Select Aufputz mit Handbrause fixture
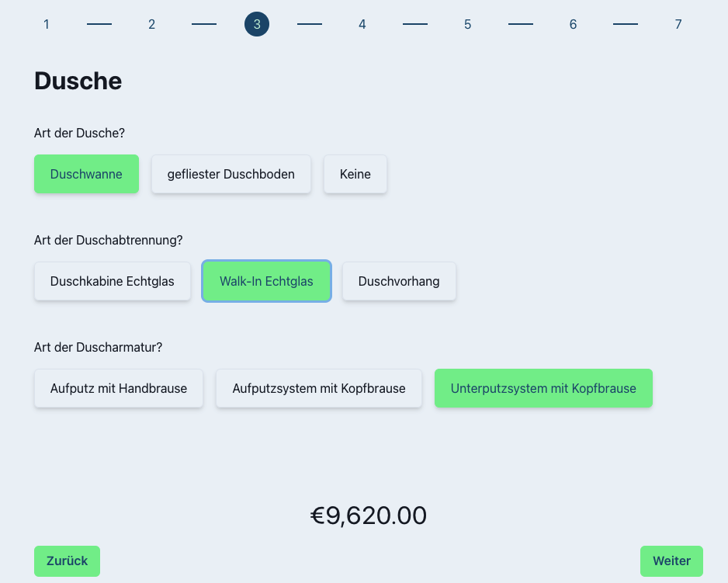 pos(118,388)
